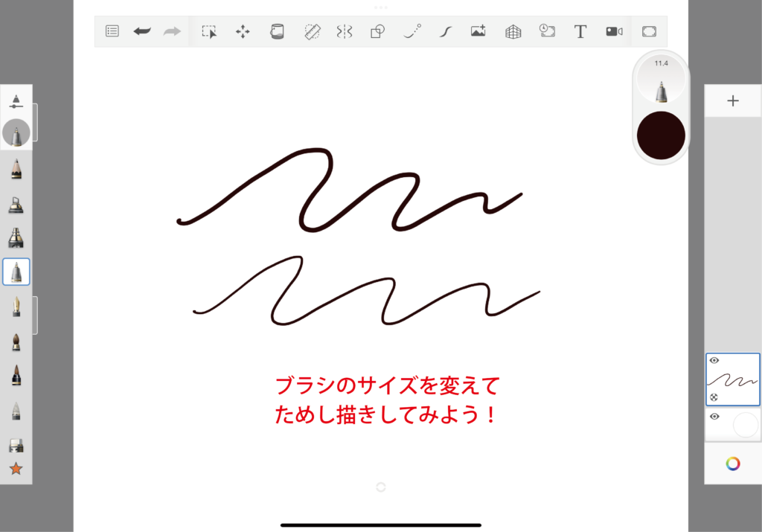Open the iPad multitasking three-dot menu
Screen dimensions: 762x532
(x=381, y=7)
